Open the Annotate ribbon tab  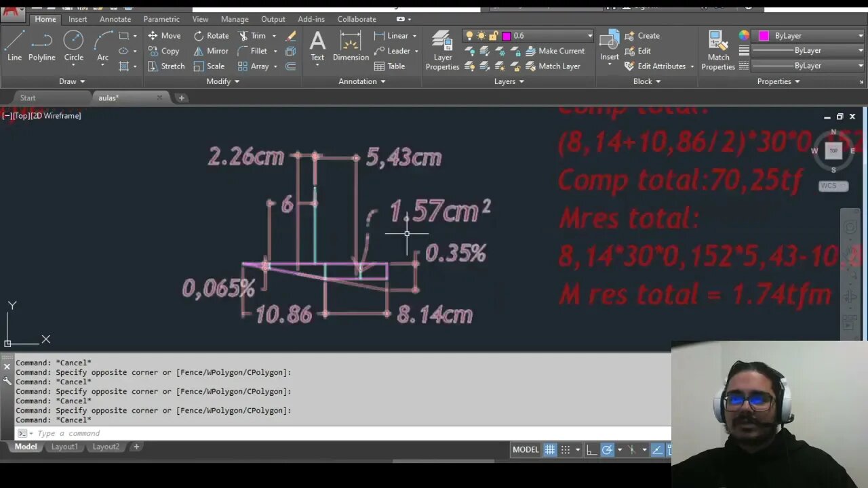click(115, 19)
